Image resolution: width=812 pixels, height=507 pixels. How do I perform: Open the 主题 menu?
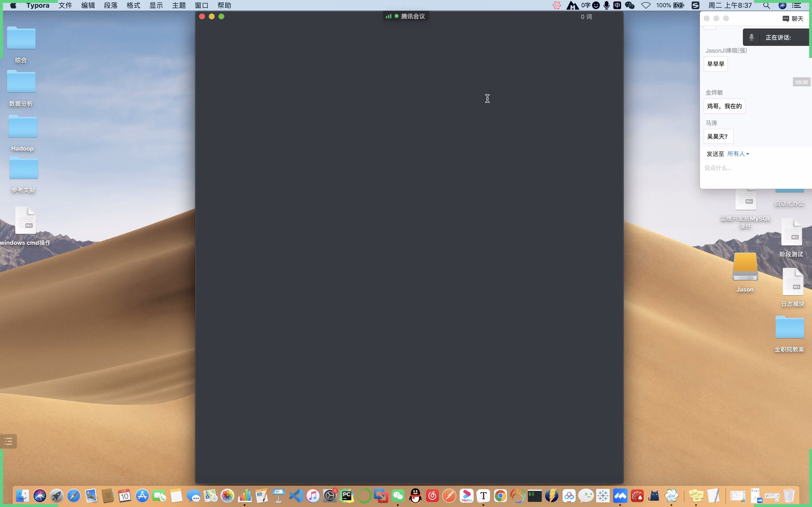(x=179, y=5)
